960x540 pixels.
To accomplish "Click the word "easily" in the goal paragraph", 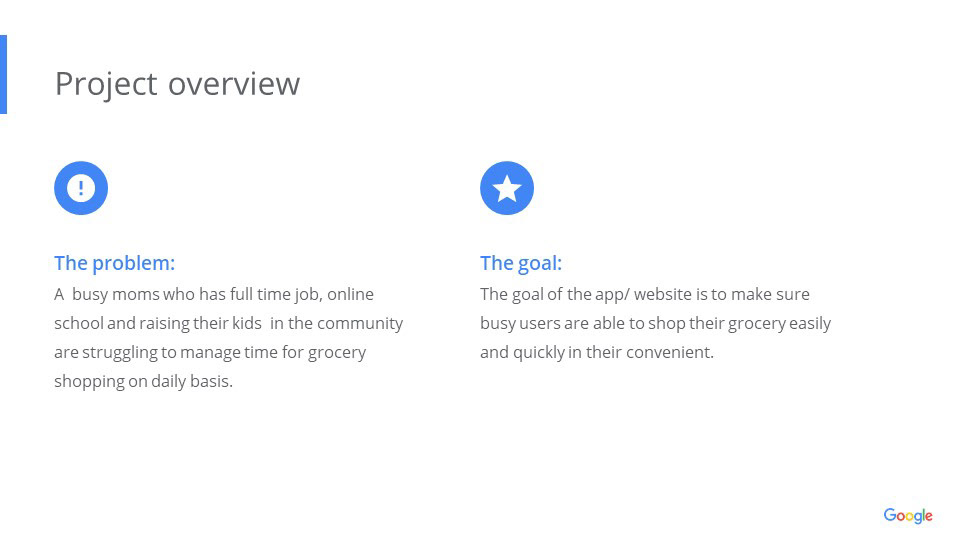I will (810, 323).
